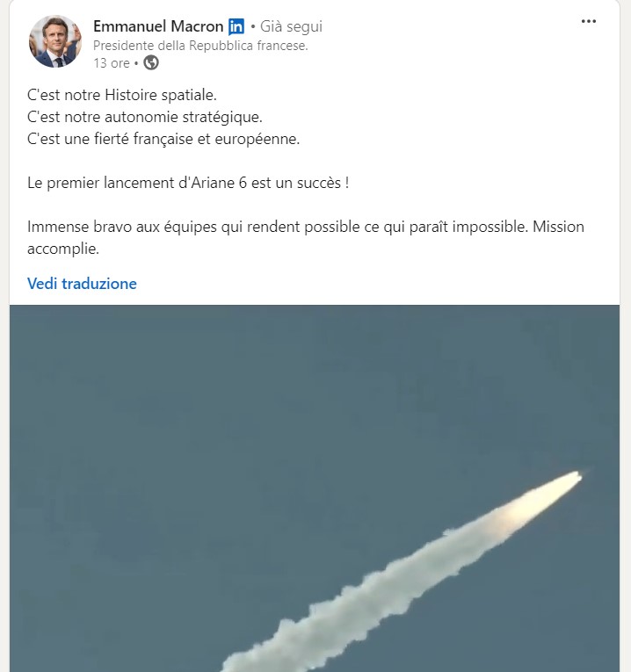Click the line "C'est notre autonomie stratégique."
This screenshot has height=672, width=631.
coord(144,117)
